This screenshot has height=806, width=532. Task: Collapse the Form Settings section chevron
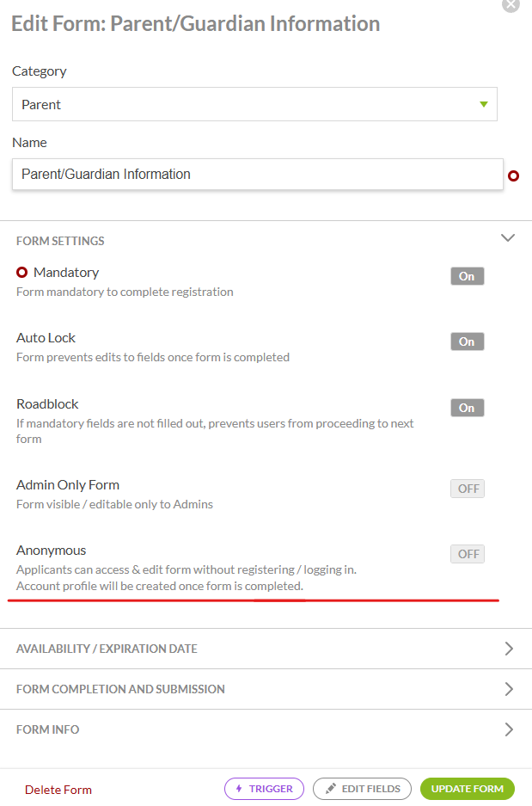point(507,238)
